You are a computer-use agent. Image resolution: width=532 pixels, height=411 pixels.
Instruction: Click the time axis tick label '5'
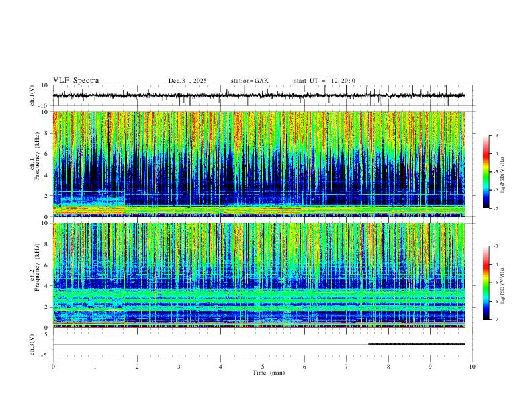[263, 367]
